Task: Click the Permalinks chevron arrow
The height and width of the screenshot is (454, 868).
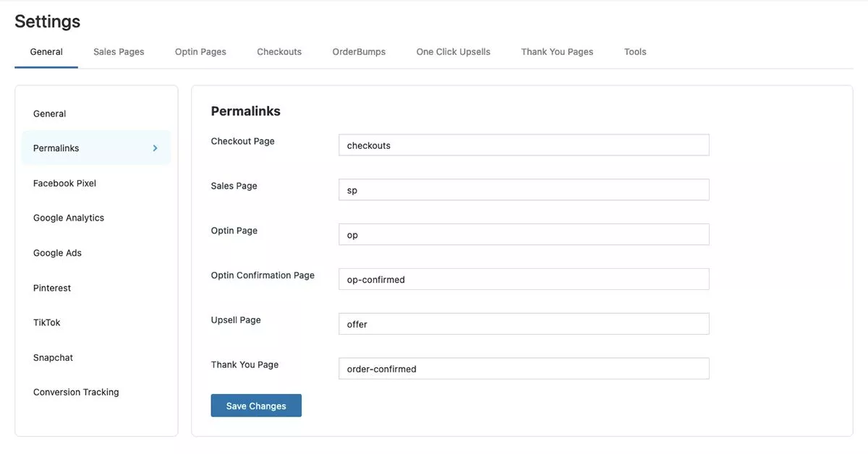Action: [x=155, y=148]
